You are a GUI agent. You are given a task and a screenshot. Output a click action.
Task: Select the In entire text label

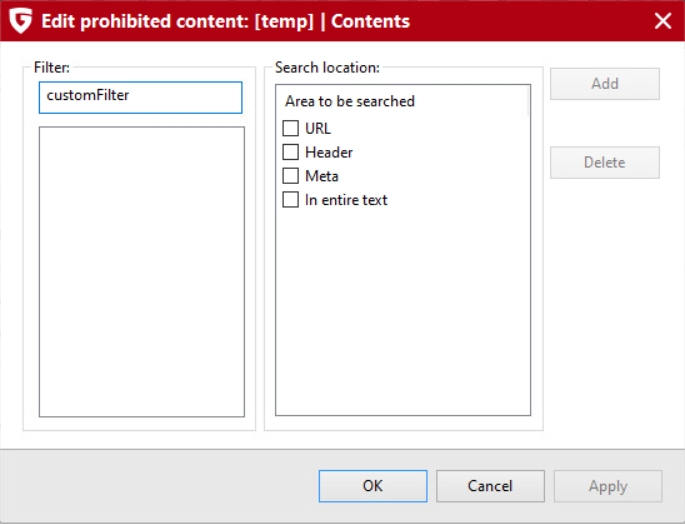click(346, 200)
